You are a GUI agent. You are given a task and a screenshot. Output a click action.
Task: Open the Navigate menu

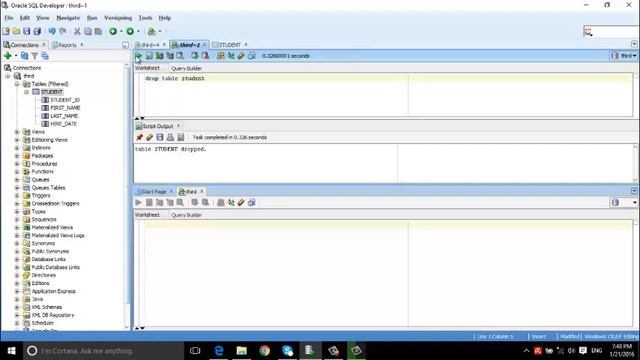tap(68, 18)
